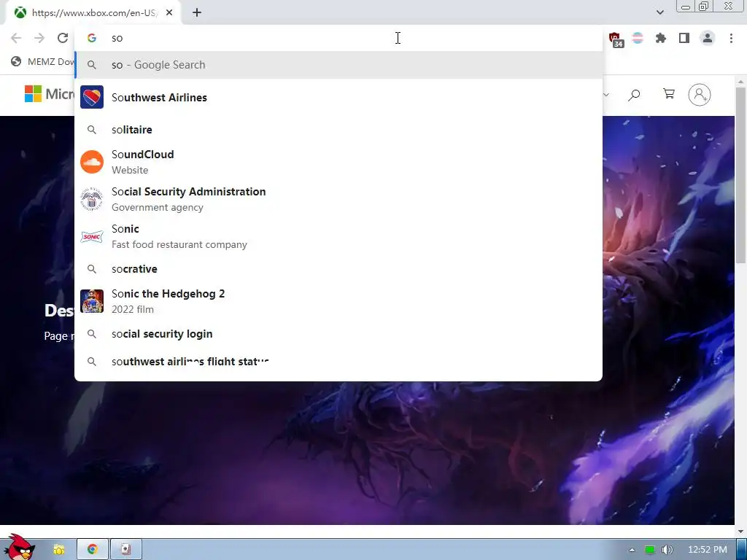Select "southwest airlines flight status" suggestion

[338, 362]
